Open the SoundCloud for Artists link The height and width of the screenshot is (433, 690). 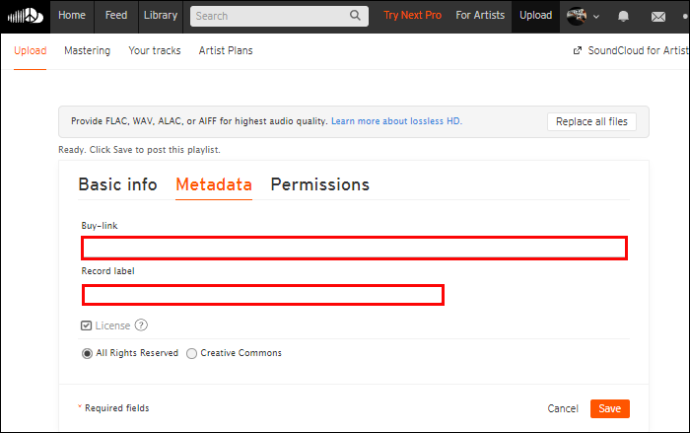click(x=638, y=51)
